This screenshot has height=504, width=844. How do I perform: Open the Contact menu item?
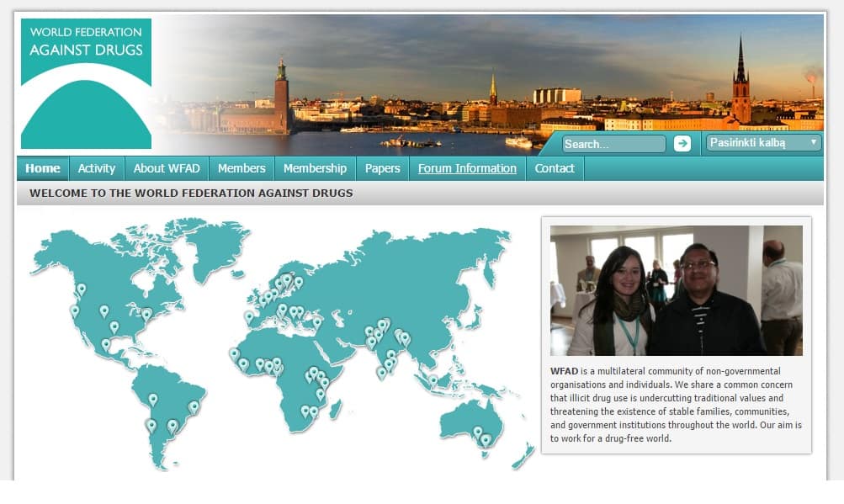tap(555, 168)
